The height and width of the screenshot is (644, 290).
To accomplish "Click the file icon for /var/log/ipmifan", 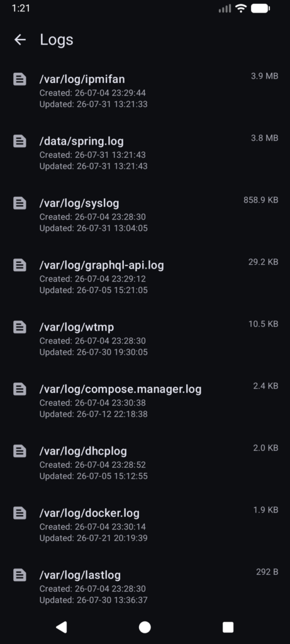I will tap(20, 79).
